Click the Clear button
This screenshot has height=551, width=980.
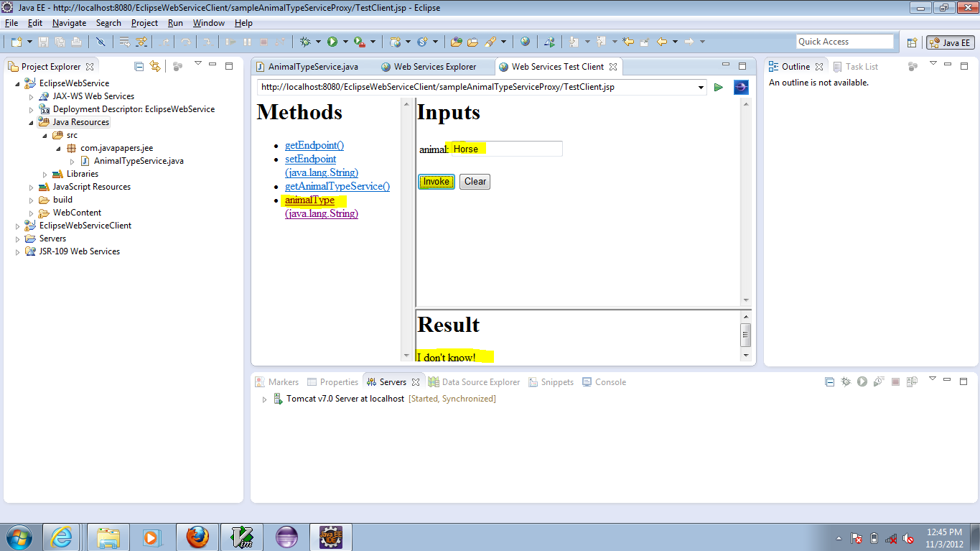click(x=475, y=181)
